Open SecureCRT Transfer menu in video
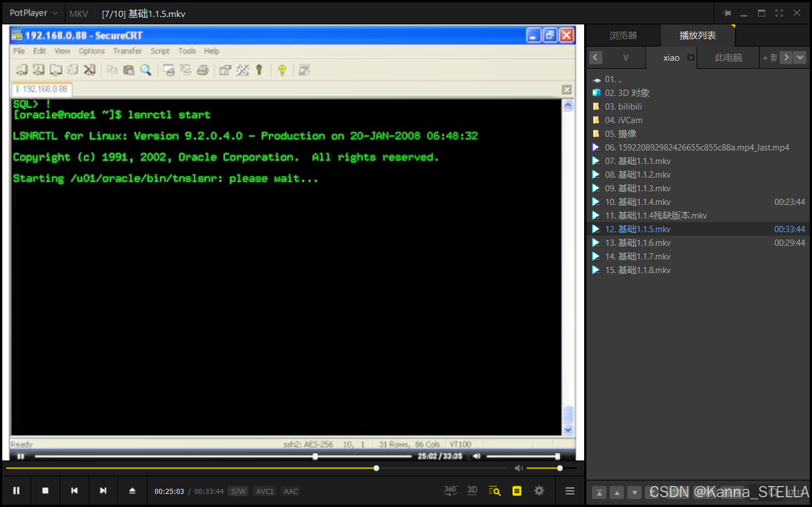 (127, 51)
